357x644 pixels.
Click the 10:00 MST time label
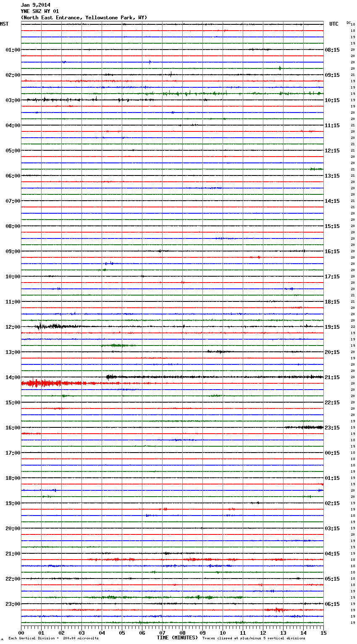pos(13,277)
